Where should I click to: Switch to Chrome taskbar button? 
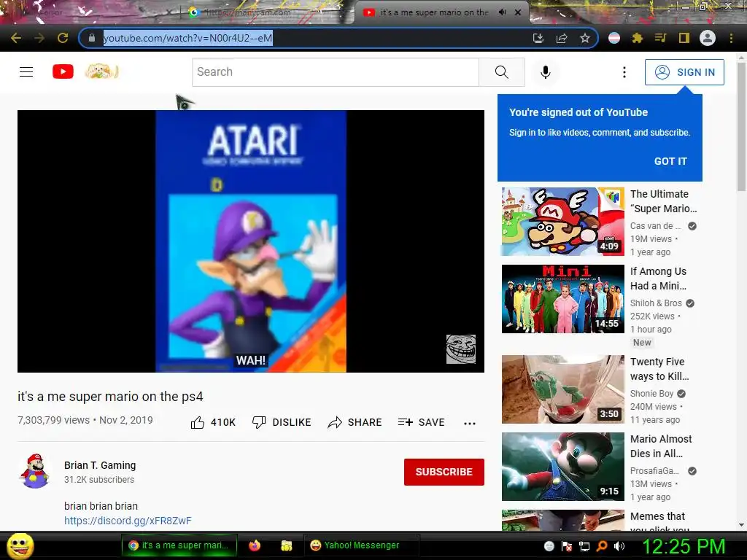pos(179,545)
